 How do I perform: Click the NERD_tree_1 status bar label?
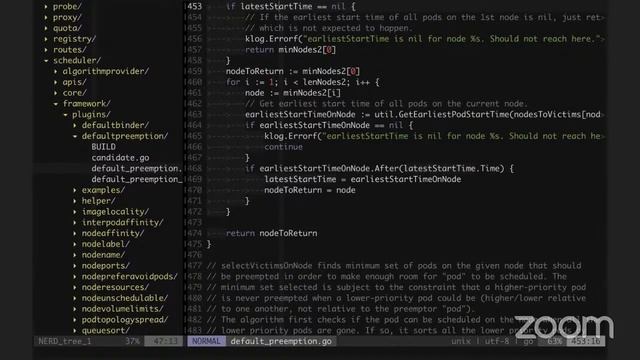65,341
